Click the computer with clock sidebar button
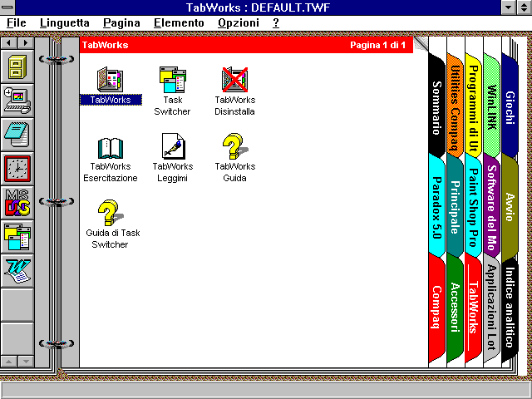This screenshot has width=532, height=399. pyautogui.click(x=17, y=101)
